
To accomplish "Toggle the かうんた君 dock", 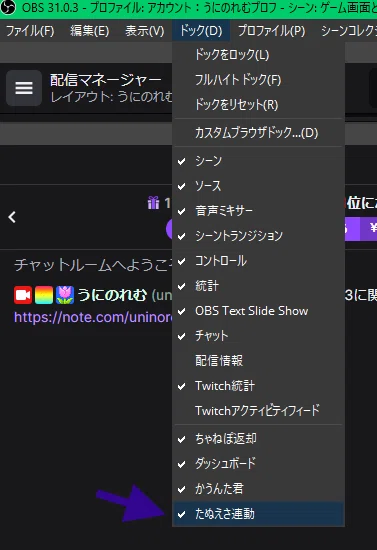I will coord(258,489).
